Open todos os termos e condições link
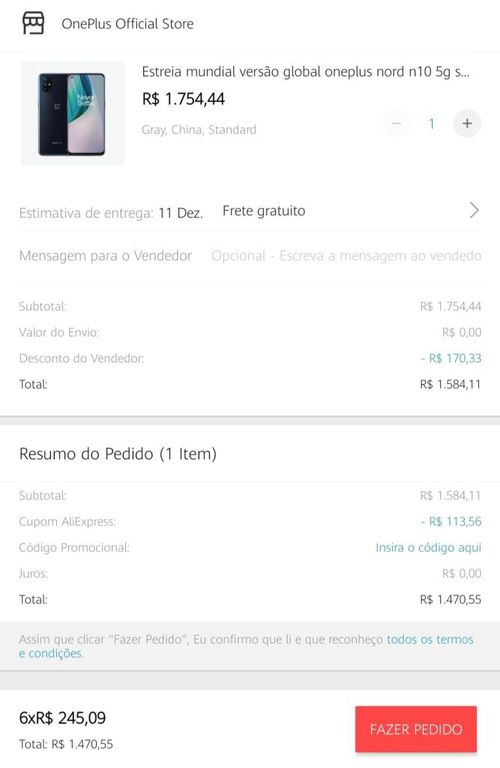The image size is (500, 768). coord(430,640)
